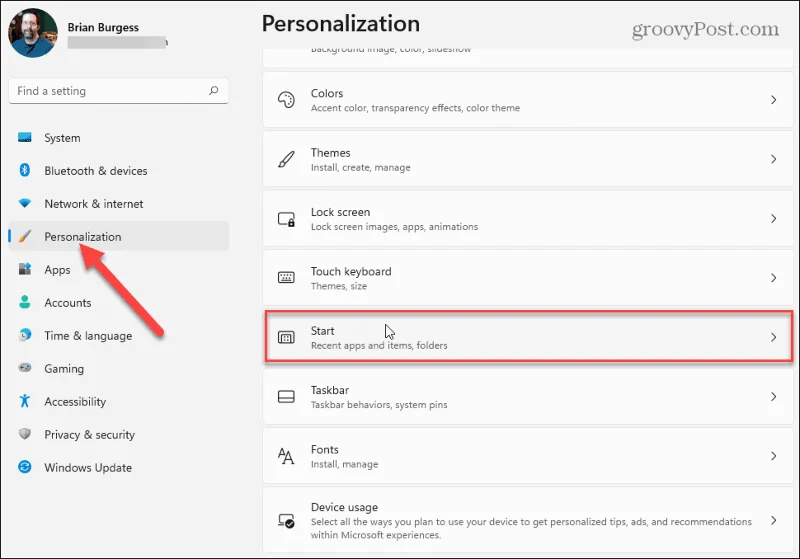Expand the Colors row chevron
Image resolution: width=800 pixels, height=559 pixels.
pos(773,99)
